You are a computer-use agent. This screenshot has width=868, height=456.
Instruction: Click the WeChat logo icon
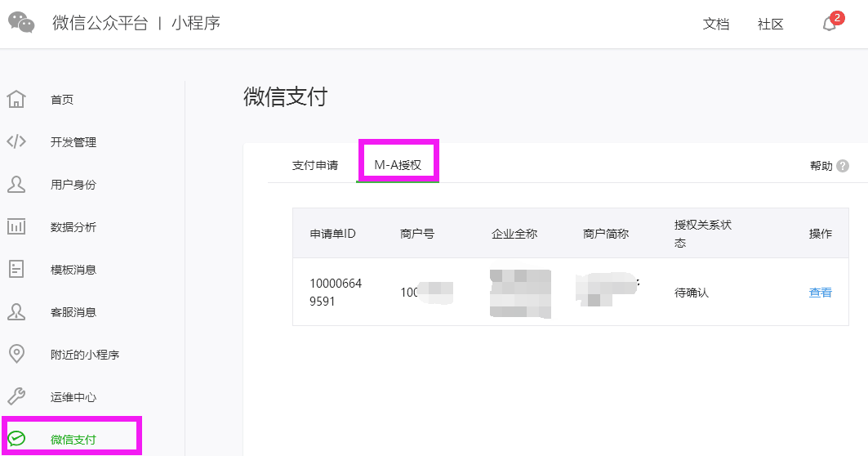(x=22, y=23)
